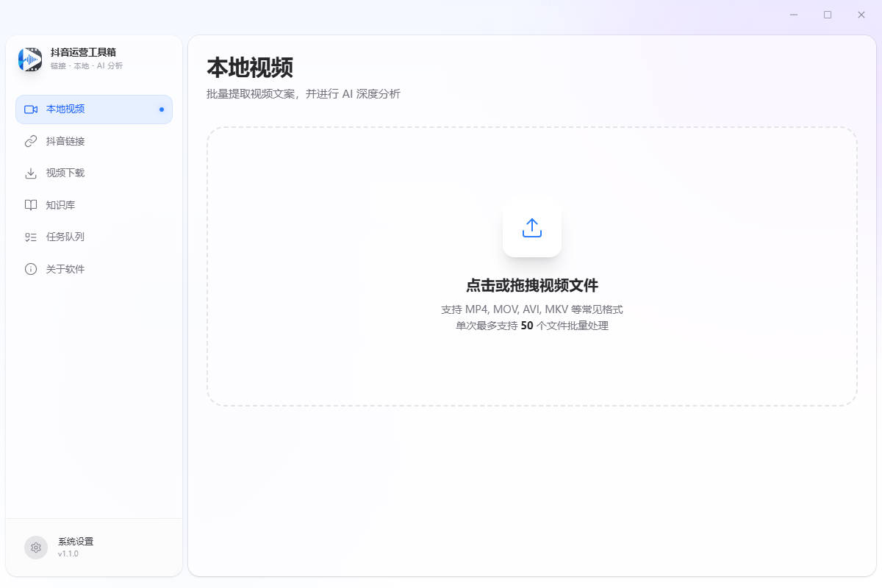882x588 pixels.
Task: Click the 链接 · 本地 · AI 分析 tagline
Action: coord(87,66)
